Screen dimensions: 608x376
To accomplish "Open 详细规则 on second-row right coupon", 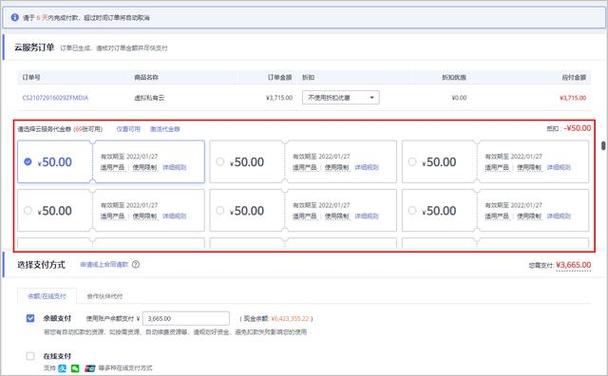I will (x=559, y=216).
